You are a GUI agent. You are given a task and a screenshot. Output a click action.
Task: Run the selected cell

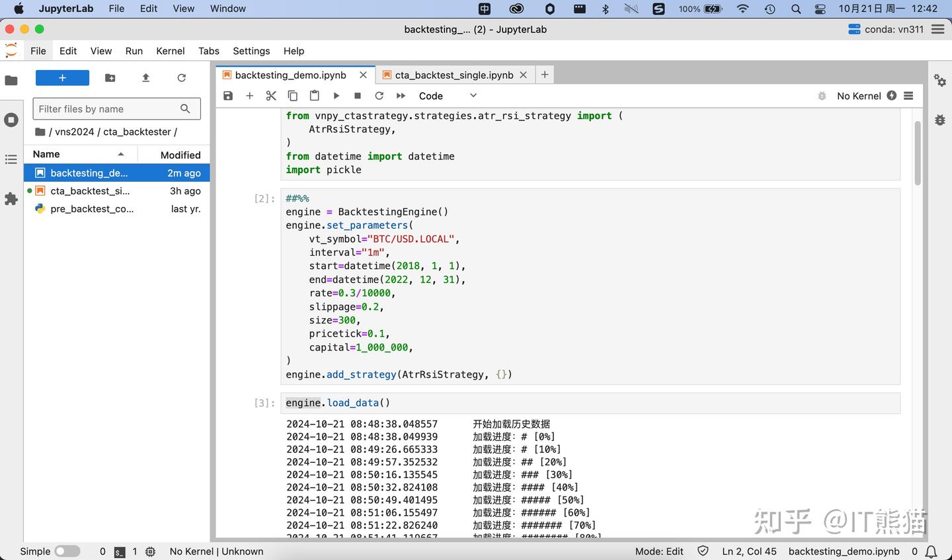[336, 96]
